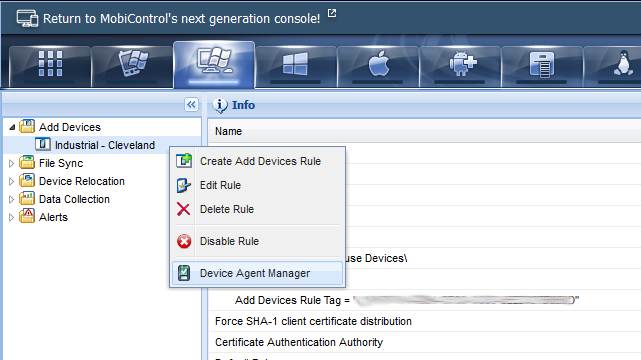Open Device Agent Manager from context menu
This screenshot has width=641, height=360.
(x=258, y=273)
